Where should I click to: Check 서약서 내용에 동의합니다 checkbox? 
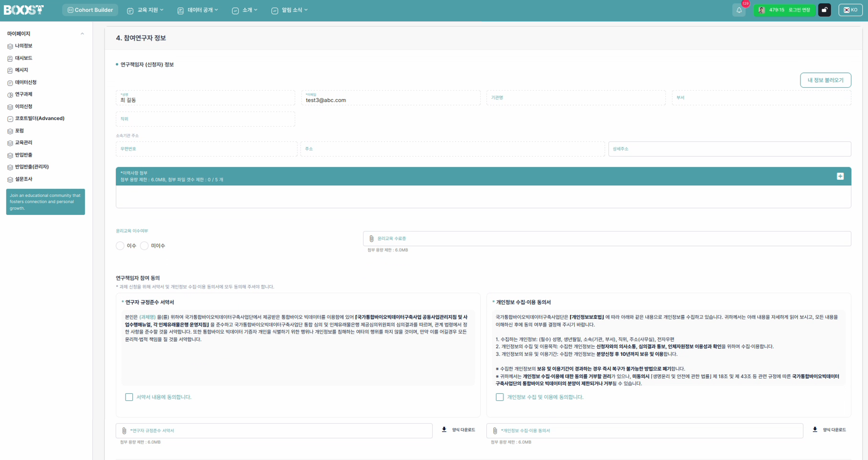pyautogui.click(x=129, y=397)
